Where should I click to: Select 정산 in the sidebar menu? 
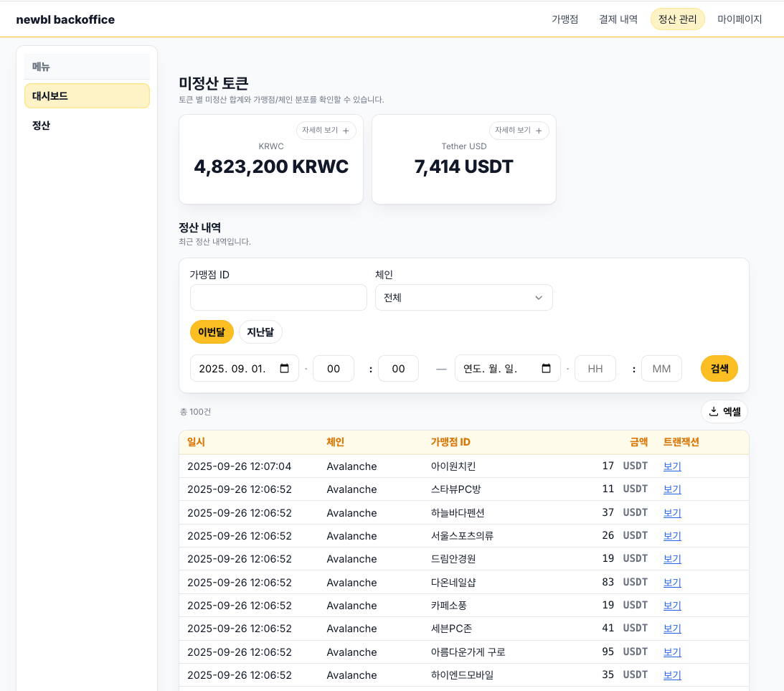(42, 126)
